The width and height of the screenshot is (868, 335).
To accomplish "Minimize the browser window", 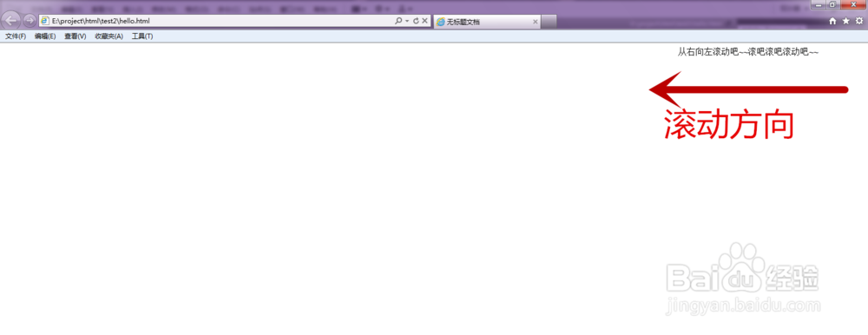I will coord(819,4).
